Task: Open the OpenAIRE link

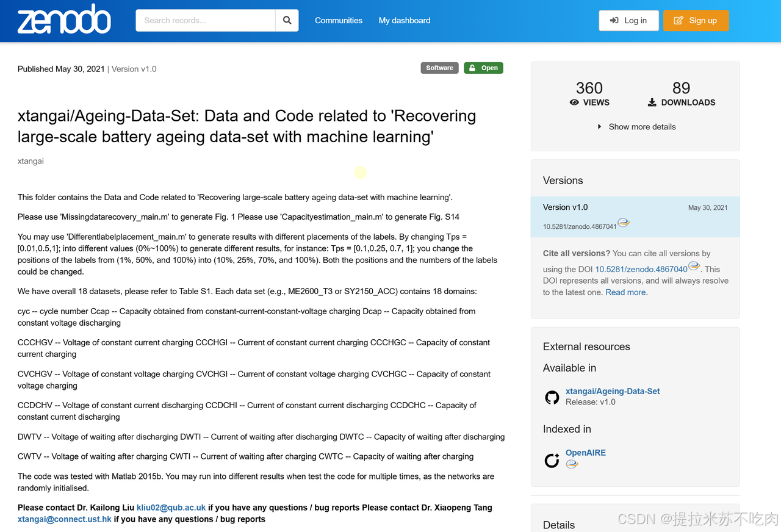Action: point(586,453)
